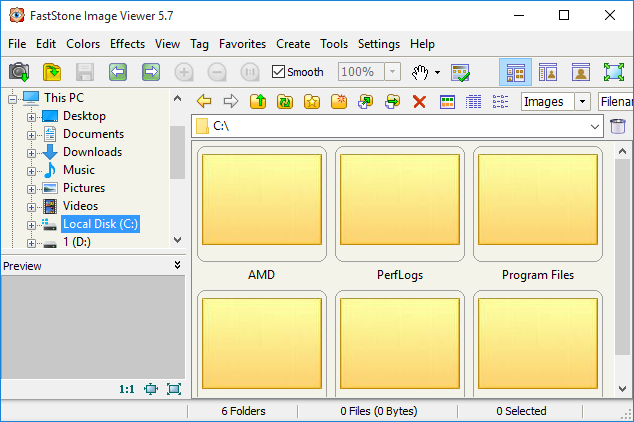Image resolution: width=634 pixels, height=422 pixels.
Task: Switch to single image portrait view icon
Action: click(581, 72)
